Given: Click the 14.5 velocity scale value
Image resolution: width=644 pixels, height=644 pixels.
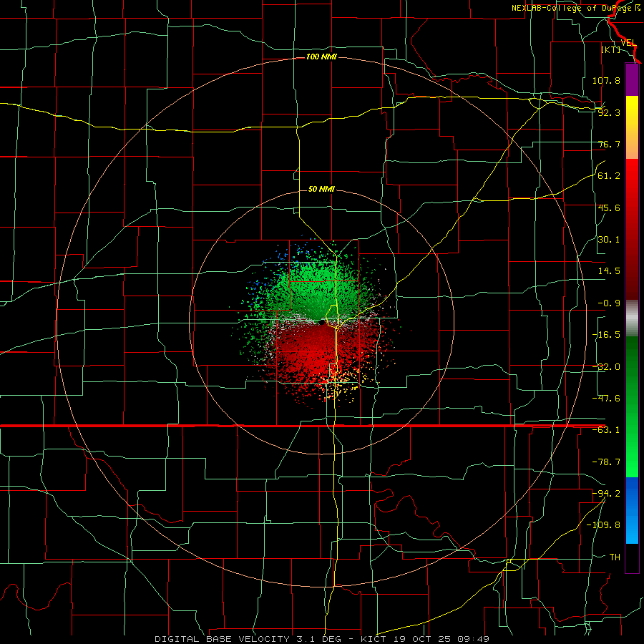Looking at the screenshot, I should pyautogui.click(x=609, y=271).
